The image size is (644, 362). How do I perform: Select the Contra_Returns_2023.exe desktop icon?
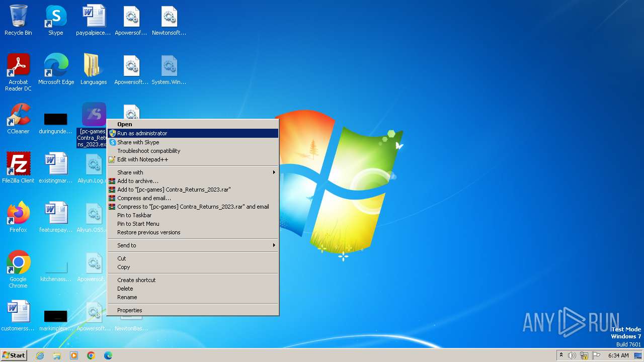tap(92, 125)
